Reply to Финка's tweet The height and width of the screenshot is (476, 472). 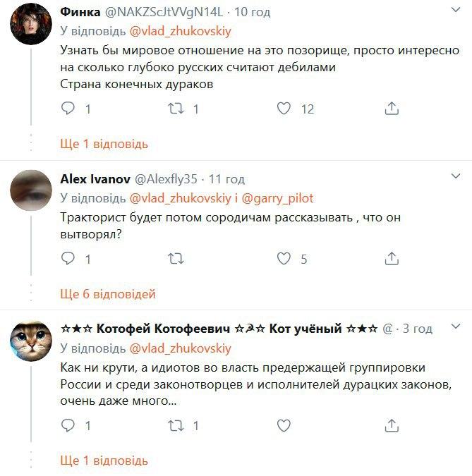tap(68, 109)
